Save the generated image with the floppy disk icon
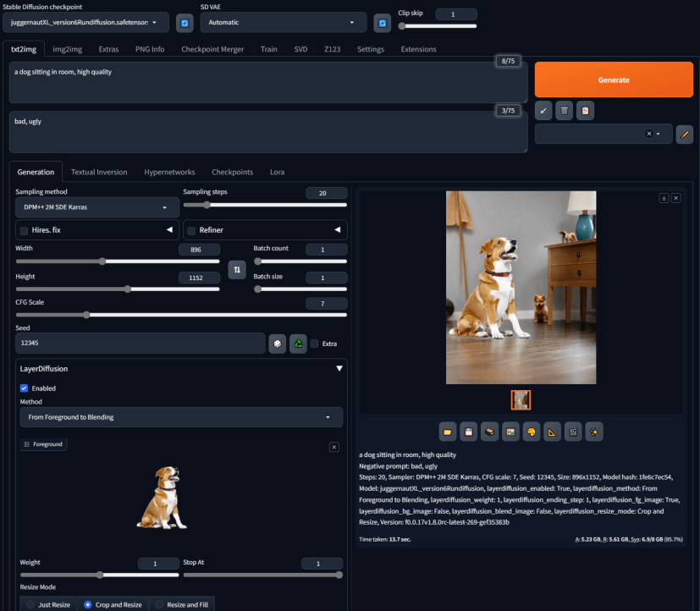Screen dimensions: 700x611 pos(468,432)
